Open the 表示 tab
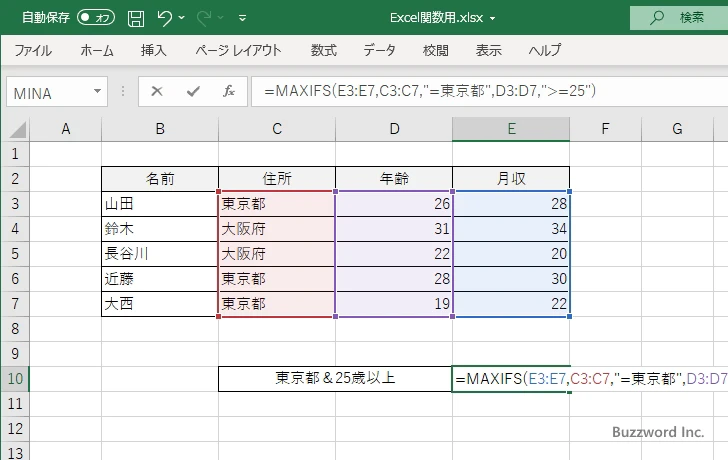The image size is (728, 460). pyautogui.click(x=488, y=50)
